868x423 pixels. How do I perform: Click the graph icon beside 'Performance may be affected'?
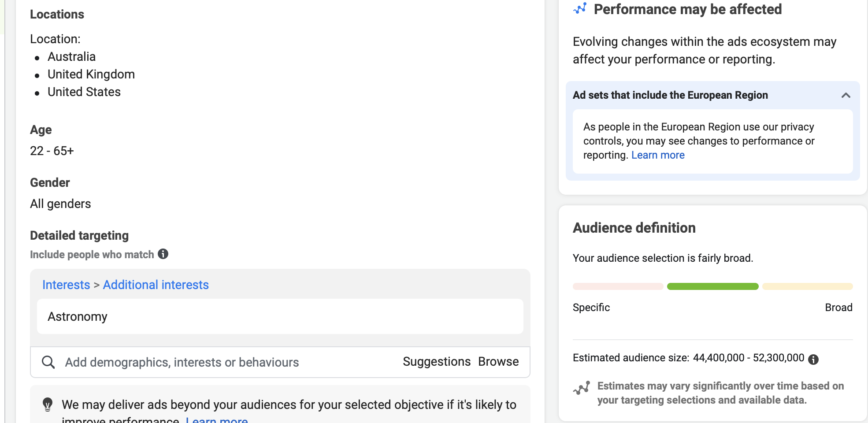[x=580, y=9]
